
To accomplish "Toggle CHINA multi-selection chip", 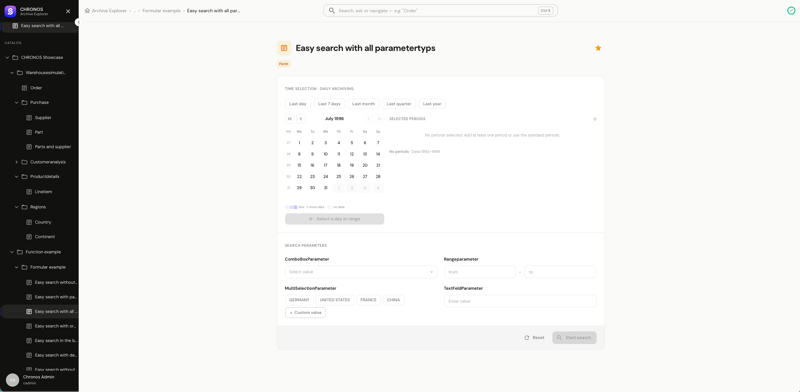I will [393, 300].
